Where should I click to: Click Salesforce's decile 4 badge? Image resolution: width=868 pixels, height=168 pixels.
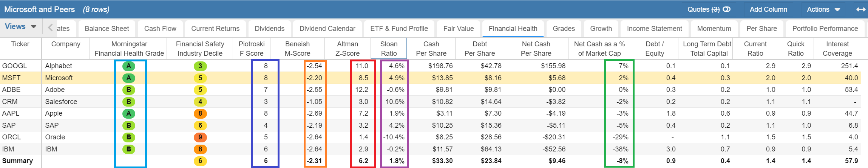(x=200, y=102)
